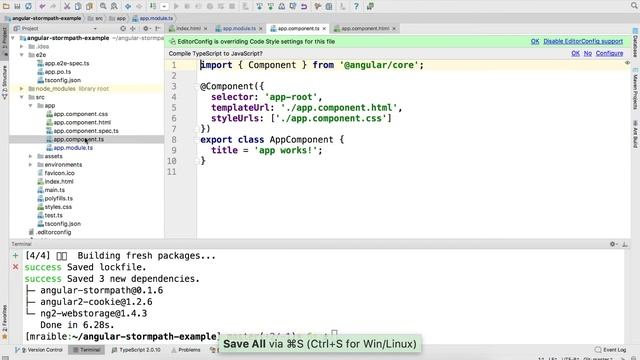Collapse the e2e folder
The image size is (640, 360).
click(x=22, y=55)
